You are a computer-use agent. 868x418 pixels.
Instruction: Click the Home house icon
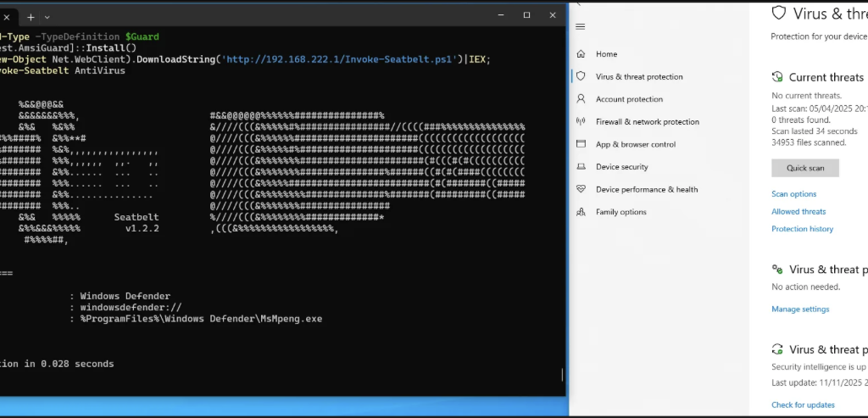pos(581,53)
